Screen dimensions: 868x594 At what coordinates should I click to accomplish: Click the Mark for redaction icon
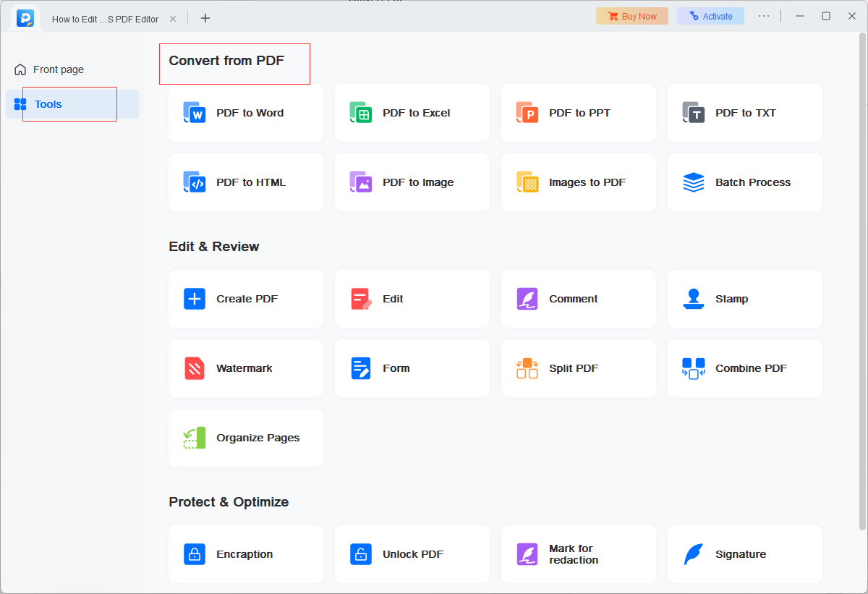tap(527, 554)
